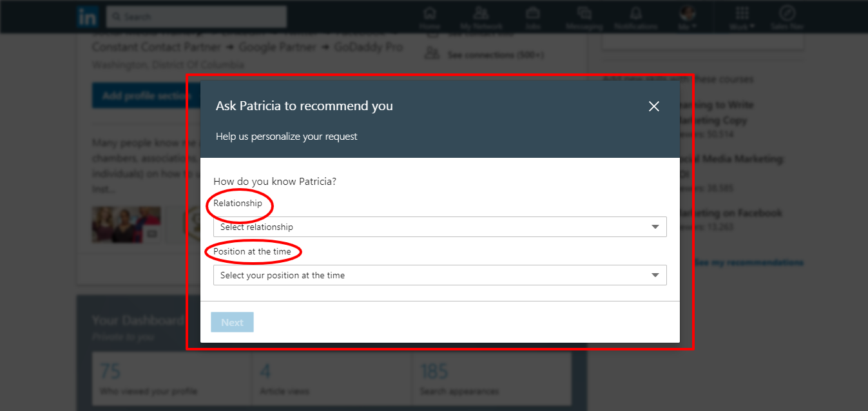868x411 pixels.
Task: Click the LinkedIn logo icon
Action: point(87,17)
